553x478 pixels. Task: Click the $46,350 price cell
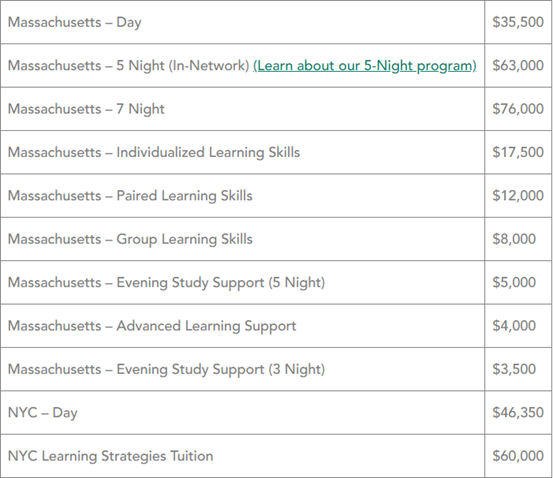(518, 413)
